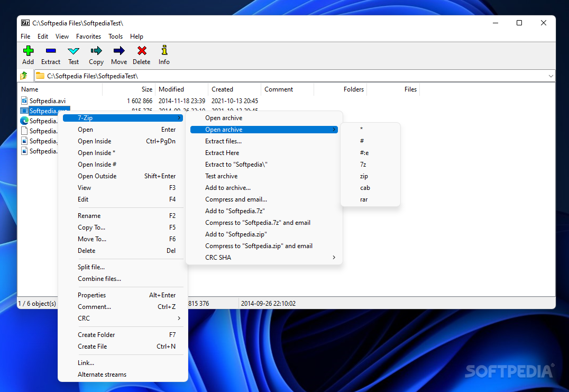This screenshot has height=392, width=569.
Task: Select the * archive type option
Action: pyautogui.click(x=371, y=129)
